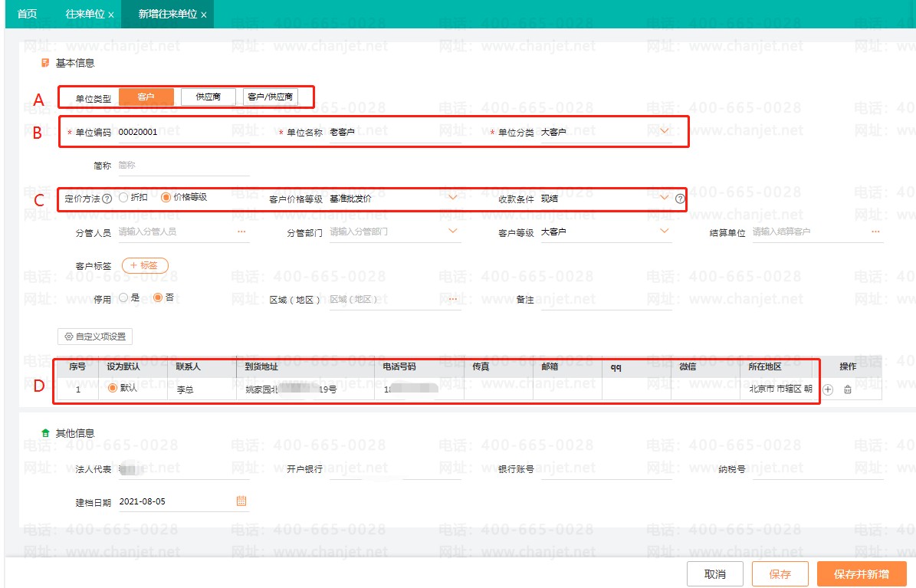Screen dimensions: 916x588
Task: Switch to the 新增往来单位 tab
Action: click(x=168, y=14)
